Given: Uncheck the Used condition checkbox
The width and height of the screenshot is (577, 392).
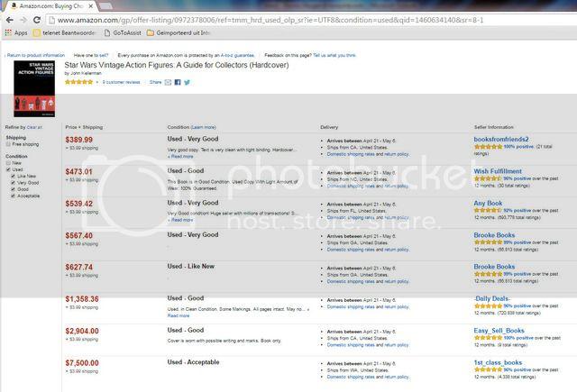Looking at the screenshot, I should click(8, 169).
